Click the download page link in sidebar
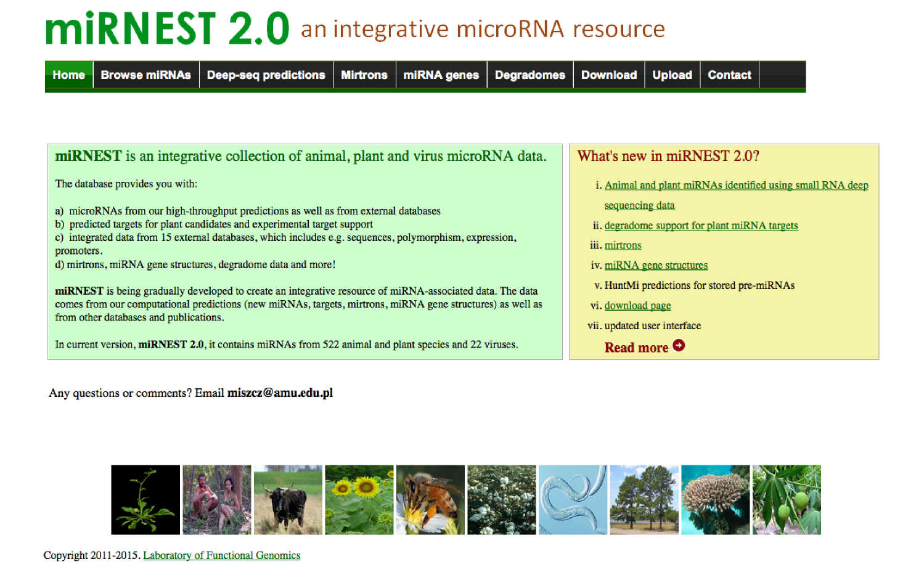 click(x=637, y=306)
